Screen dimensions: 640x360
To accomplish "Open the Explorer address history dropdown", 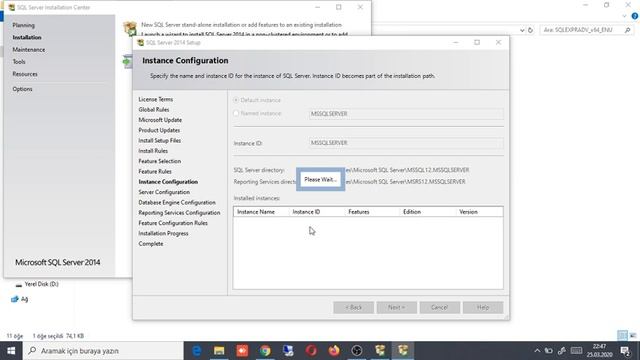I will coord(522,30).
